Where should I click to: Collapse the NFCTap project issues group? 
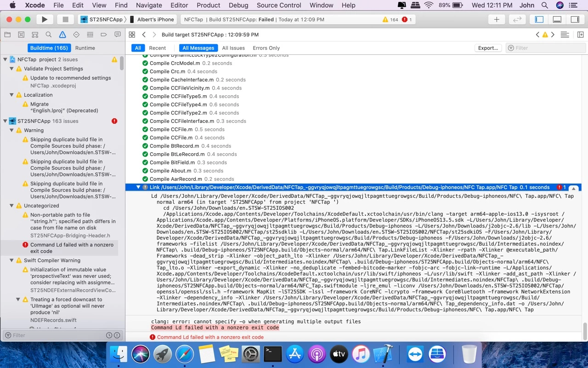coord(6,59)
